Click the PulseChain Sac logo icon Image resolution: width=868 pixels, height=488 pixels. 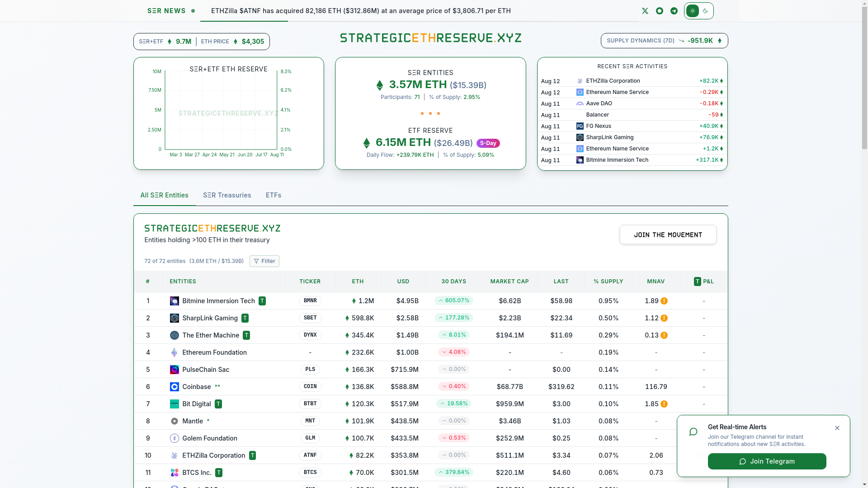[174, 370]
